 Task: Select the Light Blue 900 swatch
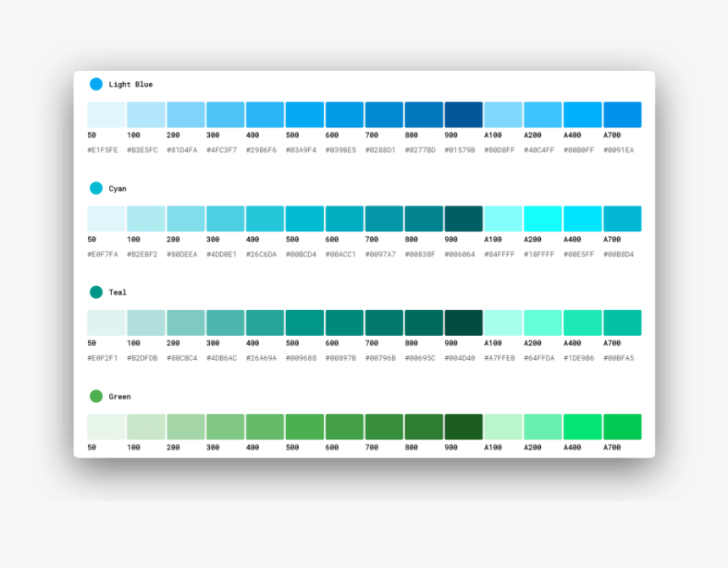pyautogui.click(x=463, y=113)
